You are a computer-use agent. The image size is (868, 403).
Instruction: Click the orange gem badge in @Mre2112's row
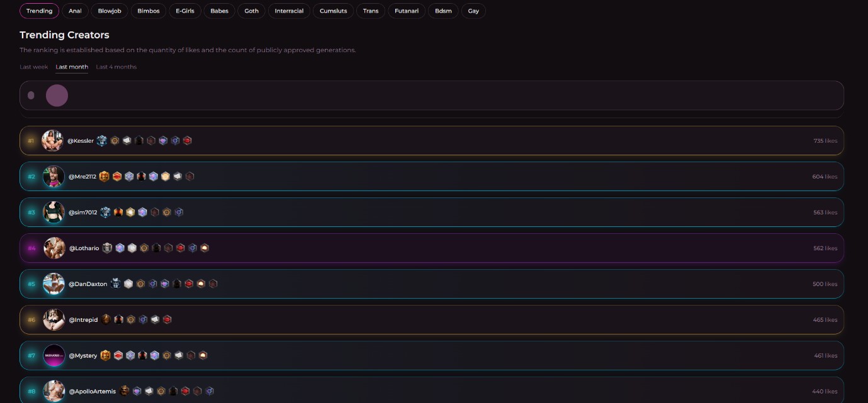pos(166,177)
